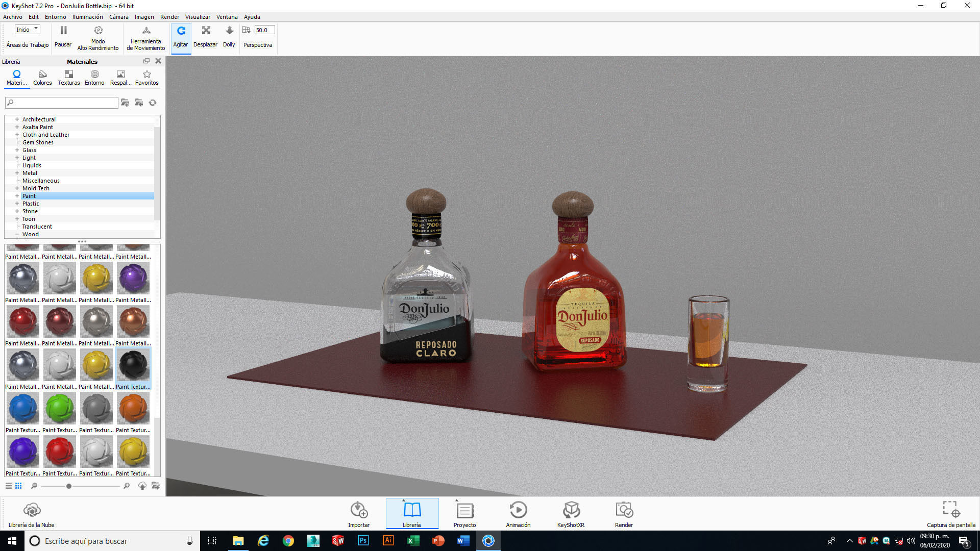Screen dimensions: 980x551
Task: Upload material to cloud icon
Action: [142, 486]
